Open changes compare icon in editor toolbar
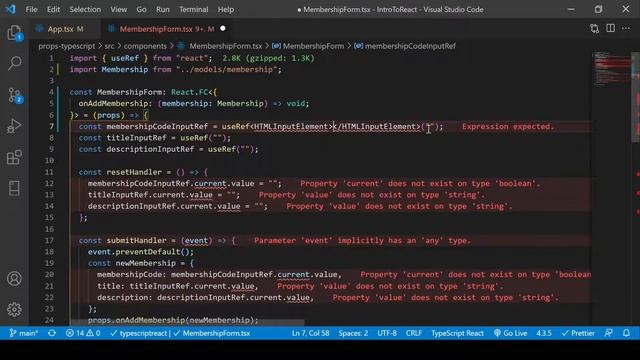 tap(595, 29)
